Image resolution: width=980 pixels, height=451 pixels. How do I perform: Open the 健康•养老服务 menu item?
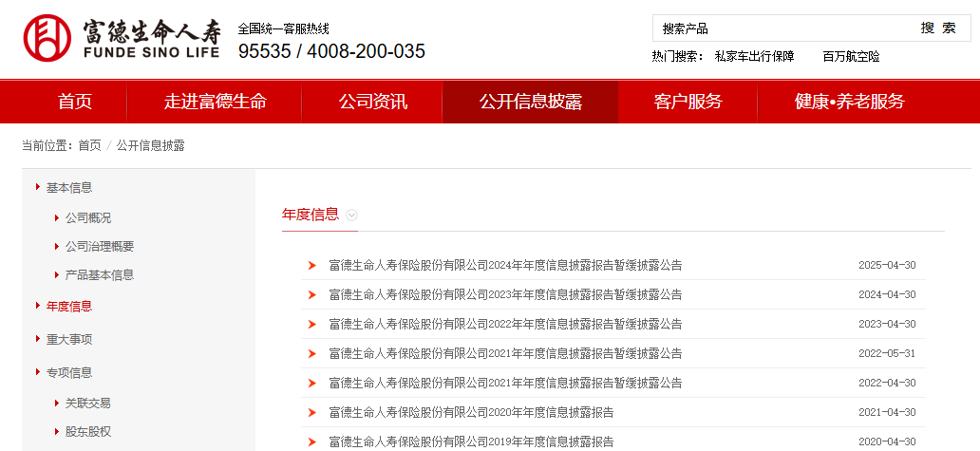click(849, 102)
